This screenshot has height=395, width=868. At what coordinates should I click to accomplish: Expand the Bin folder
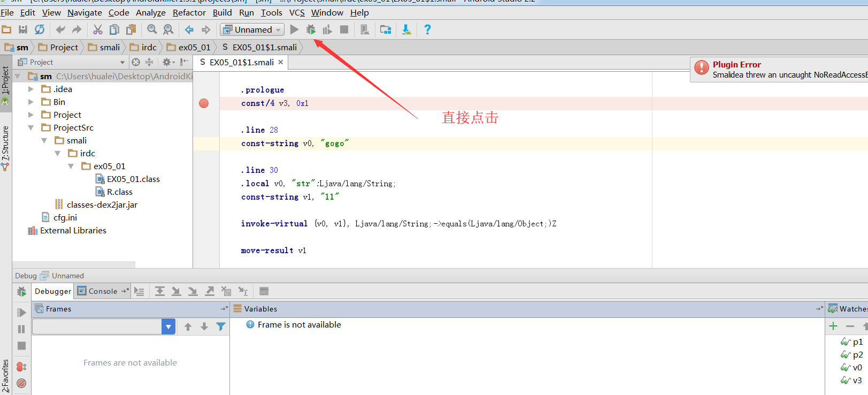tap(31, 102)
